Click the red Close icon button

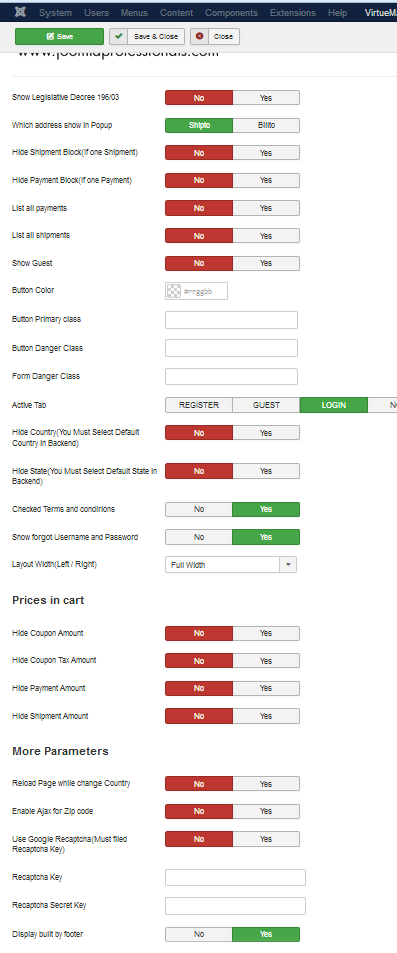coord(199,36)
